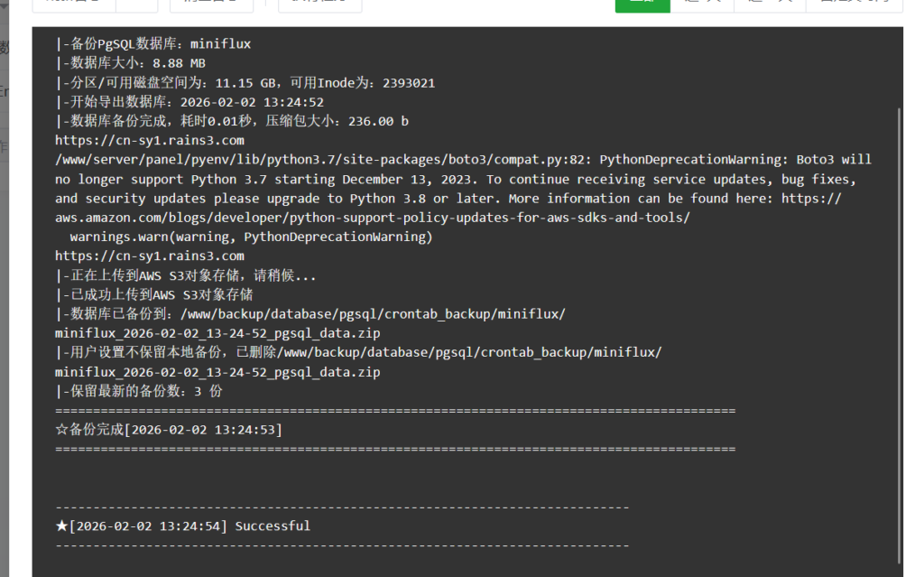Image resolution: width=924 pixels, height=577 pixels.
Task: Click the second https://cn-sy1.rains3.com URL below warnings.warn
Action: [150, 256]
